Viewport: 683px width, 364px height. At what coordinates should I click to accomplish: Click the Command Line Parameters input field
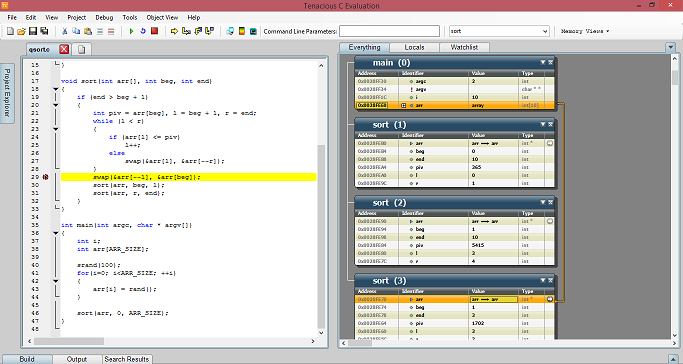[x=389, y=31]
